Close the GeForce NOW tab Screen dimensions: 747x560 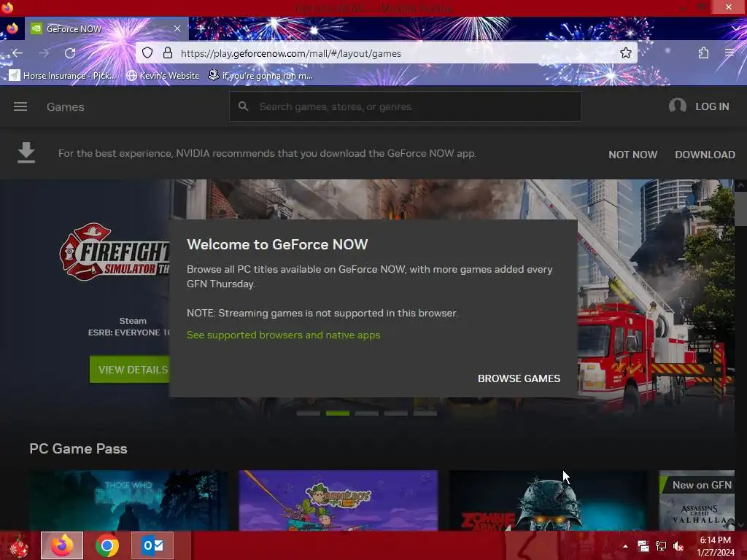click(x=177, y=28)
